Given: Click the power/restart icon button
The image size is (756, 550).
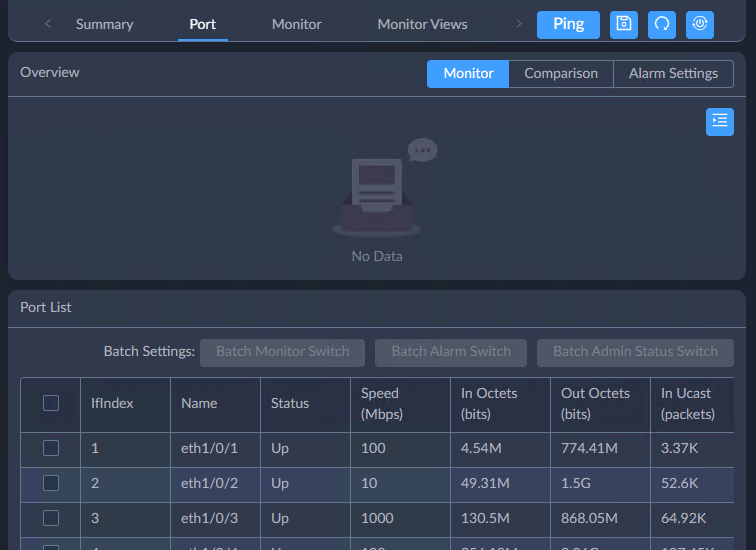Looking at the screenshot, I should coord(700,25).
